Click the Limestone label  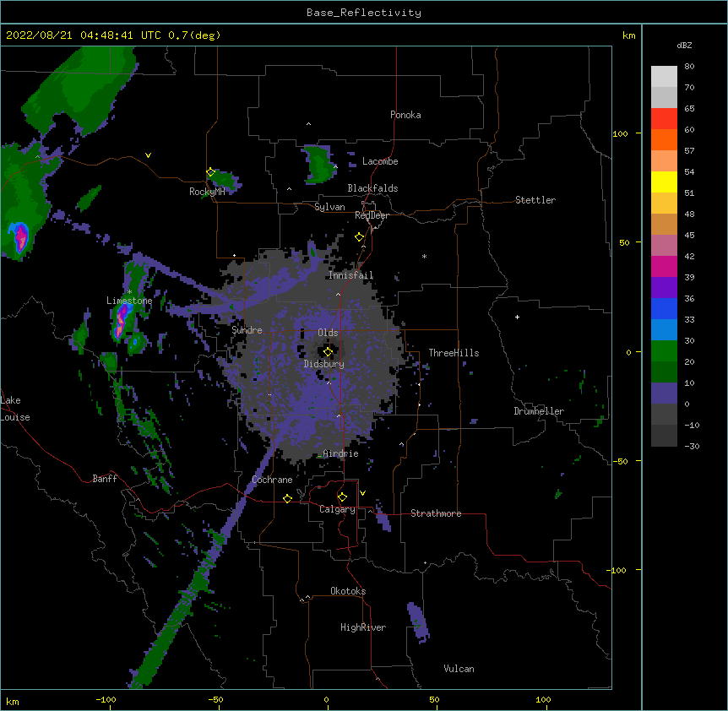pos(129,301)
